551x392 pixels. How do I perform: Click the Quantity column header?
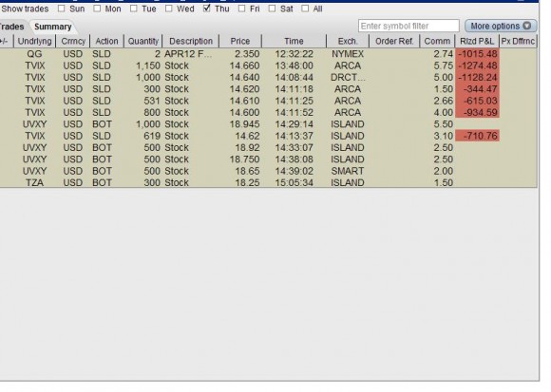click(143, 41)
